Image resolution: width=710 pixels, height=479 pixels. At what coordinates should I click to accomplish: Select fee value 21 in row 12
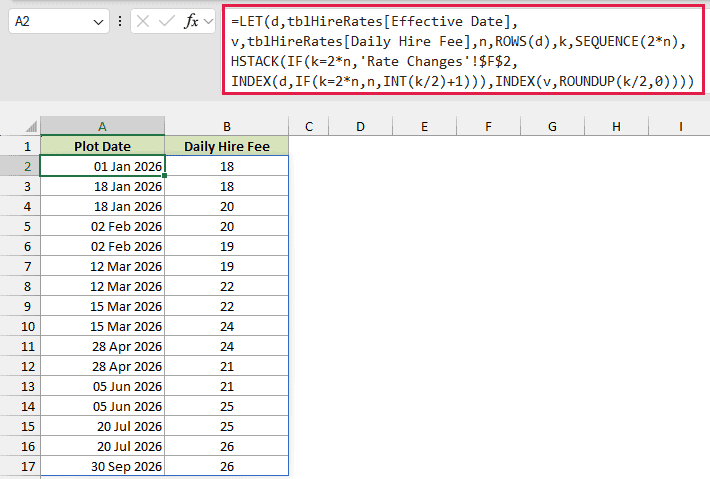pos(226,366)
